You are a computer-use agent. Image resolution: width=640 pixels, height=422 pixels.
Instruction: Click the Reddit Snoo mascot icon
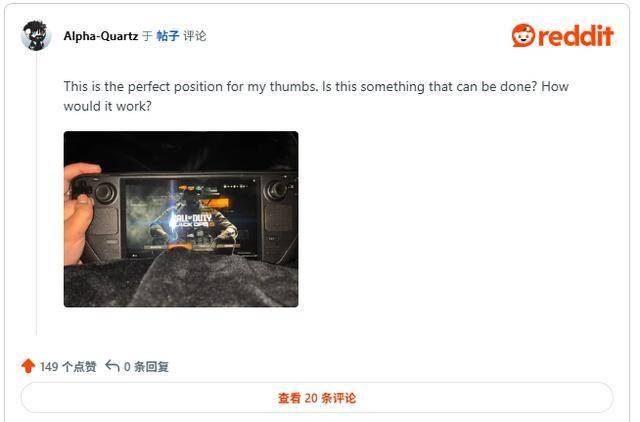click(x=523, y=36)
